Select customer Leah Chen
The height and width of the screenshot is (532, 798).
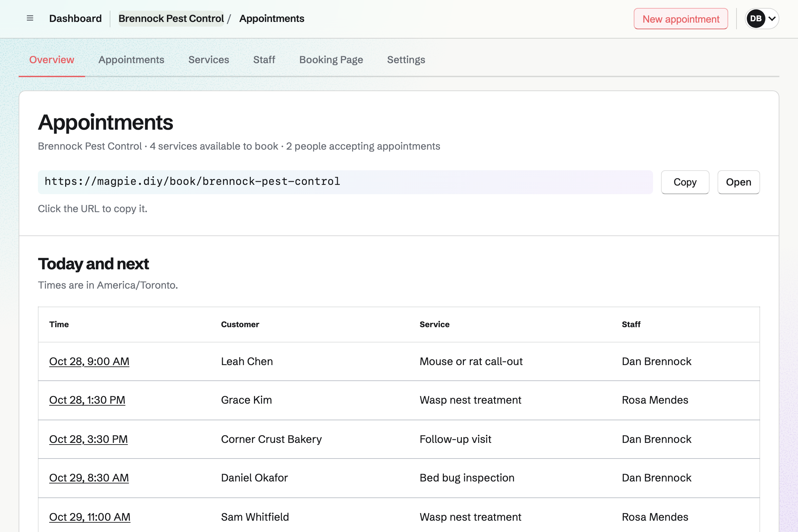click(247, 361)
